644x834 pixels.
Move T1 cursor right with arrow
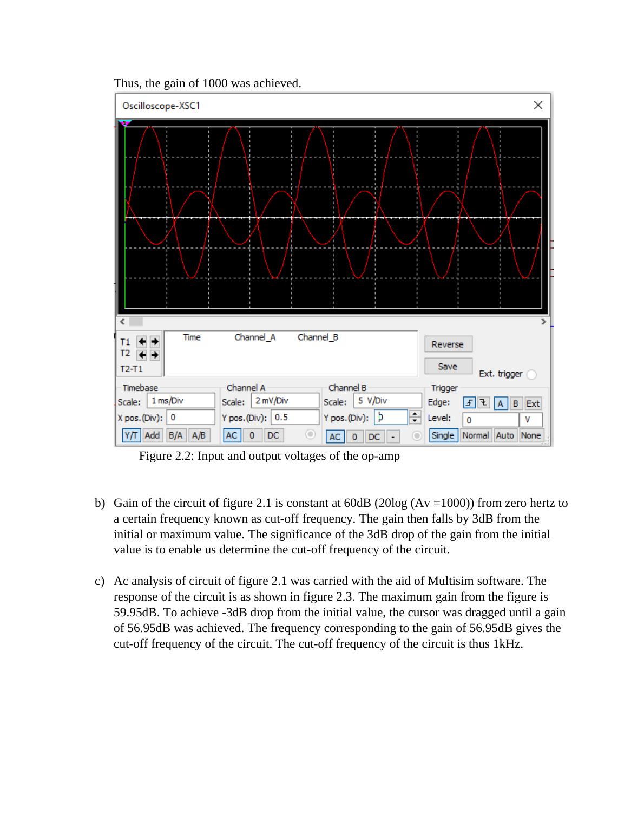[155, 342]
